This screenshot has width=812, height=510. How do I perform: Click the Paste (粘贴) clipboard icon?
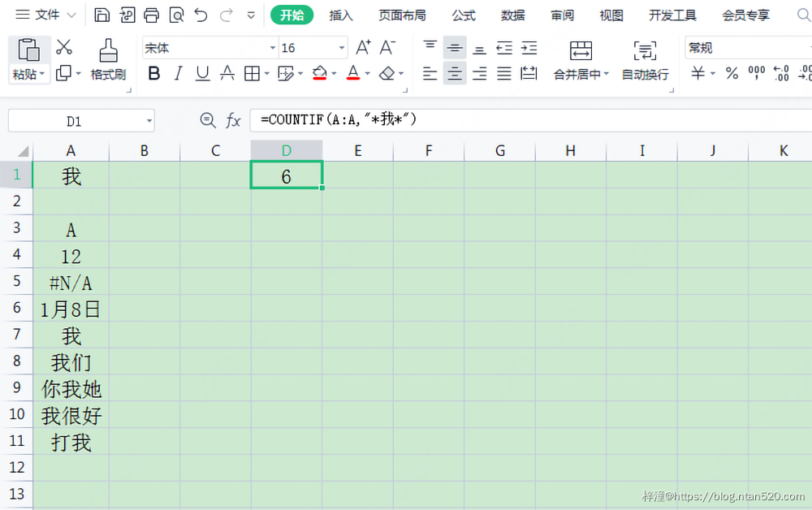[x=28, y=50]
